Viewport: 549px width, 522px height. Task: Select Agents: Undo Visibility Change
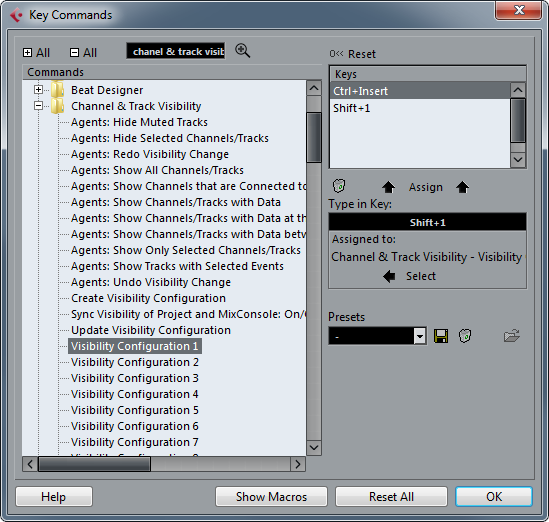151,282
